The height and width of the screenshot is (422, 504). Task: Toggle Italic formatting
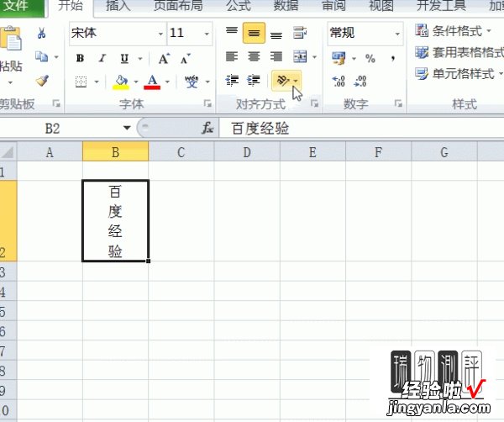tap(102, 59)
